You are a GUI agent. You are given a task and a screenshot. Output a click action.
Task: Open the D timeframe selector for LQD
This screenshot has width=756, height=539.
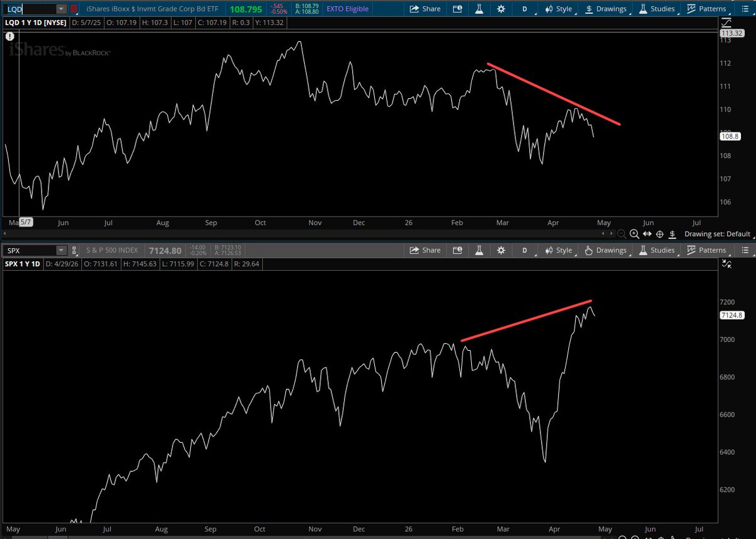pyautogui.click(x=524, y=9)
